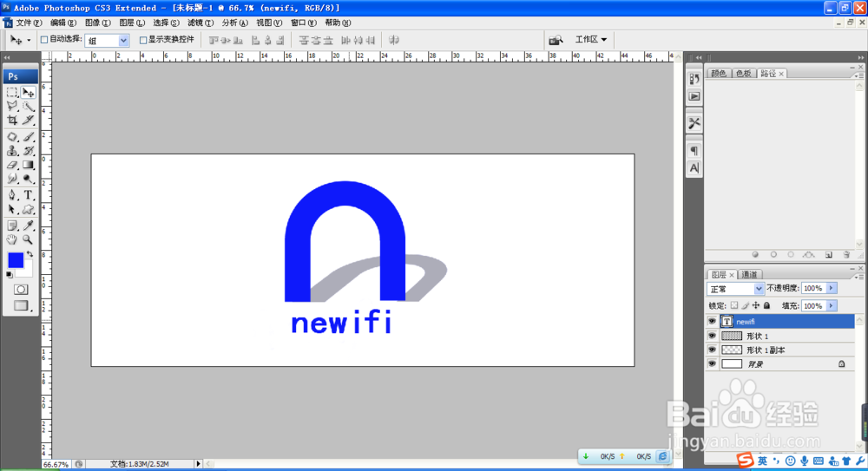This screenshot has height=471, width=868.
Task: Select the Custom Shape tool
Action: tap(29, 209)
